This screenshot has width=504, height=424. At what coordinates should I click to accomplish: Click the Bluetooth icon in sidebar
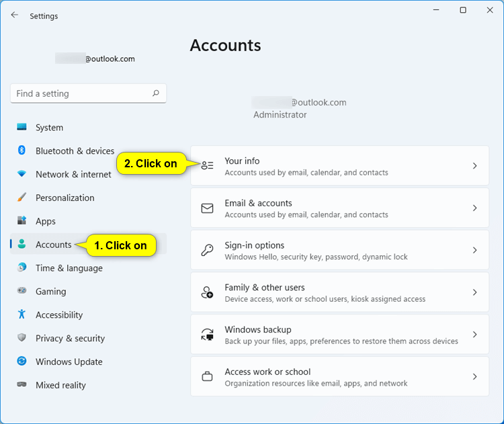tap(22, 150)
